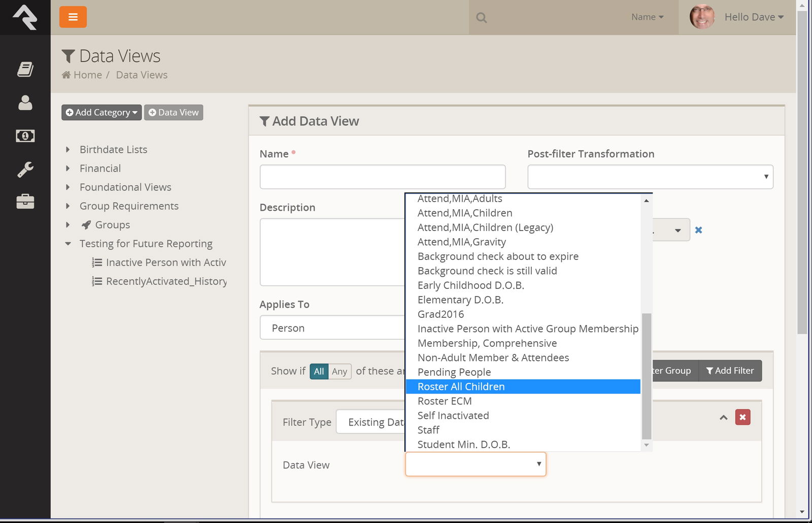812x523 pixels.
Task: Click the search magnifier icon
Action: point(481,18)
